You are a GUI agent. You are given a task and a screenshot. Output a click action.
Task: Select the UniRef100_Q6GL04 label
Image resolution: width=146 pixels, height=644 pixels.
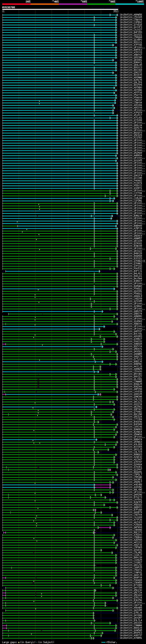coord(131,125)
